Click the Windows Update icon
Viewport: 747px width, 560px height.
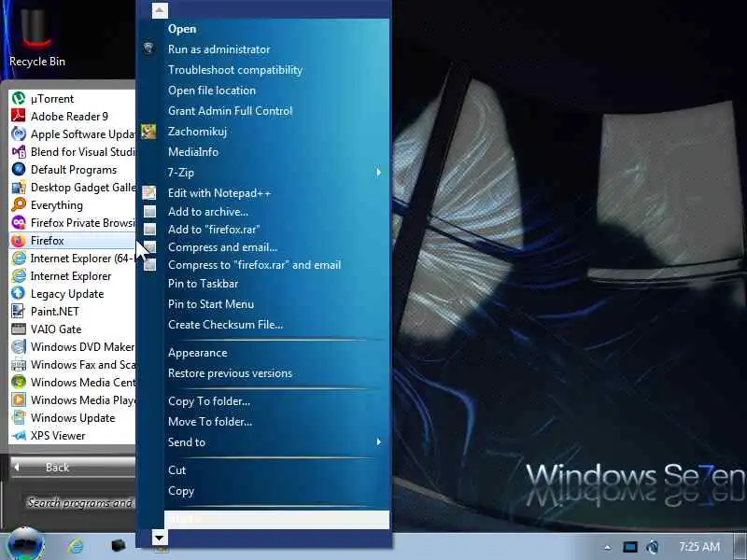(x=19, y=417)
